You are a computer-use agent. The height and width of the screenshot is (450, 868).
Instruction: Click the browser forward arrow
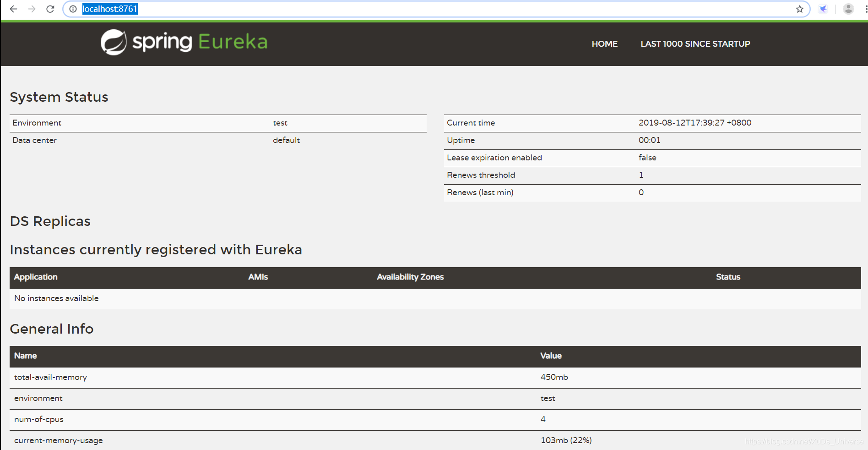(x=32, y=9)
